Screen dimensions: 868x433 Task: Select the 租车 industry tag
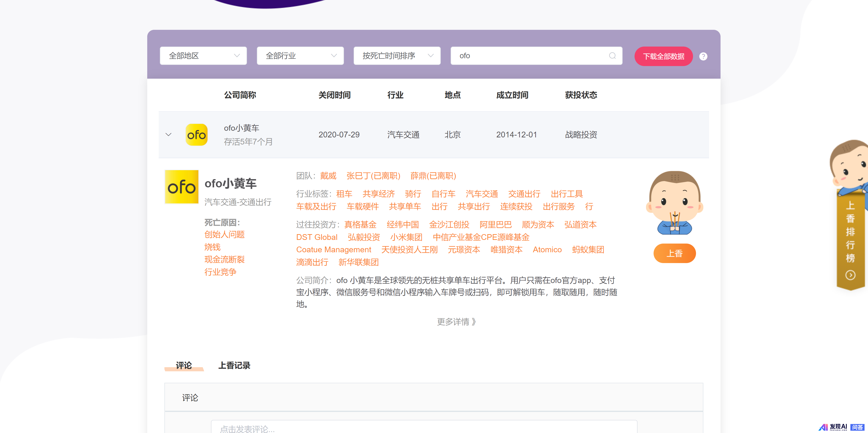344,194
